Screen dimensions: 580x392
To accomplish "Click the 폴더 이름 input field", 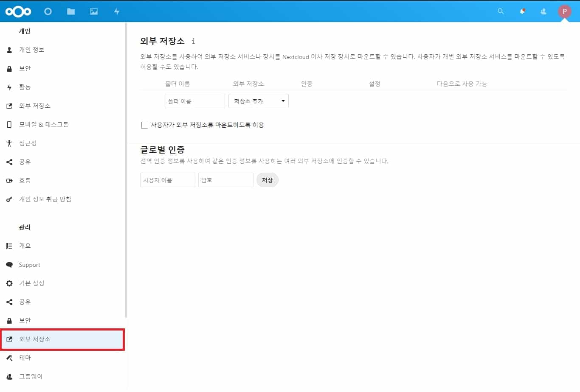I will (194, 101).
